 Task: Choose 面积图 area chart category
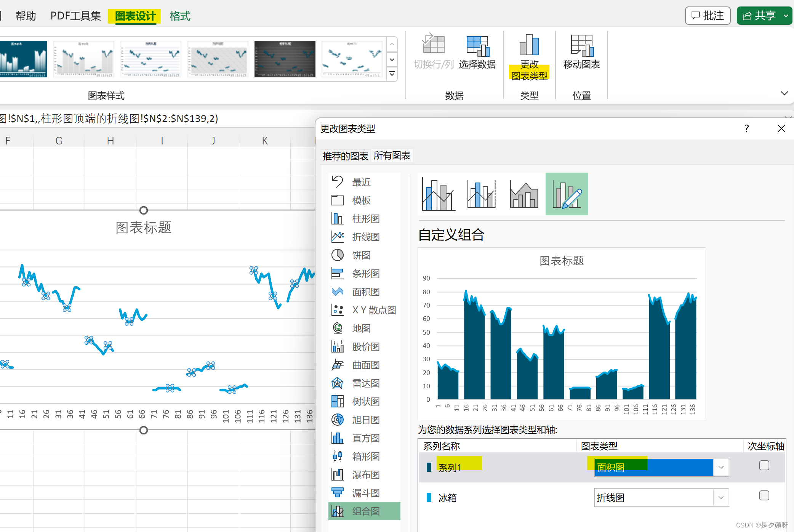point(364,292)
